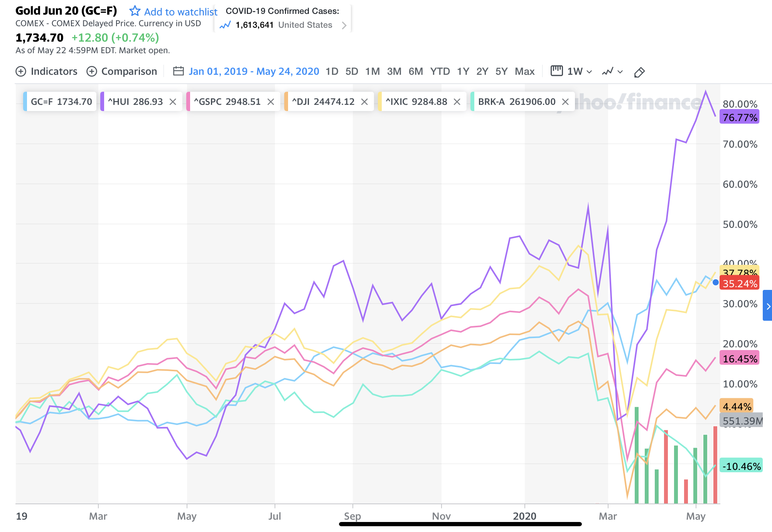Click the Comparison plus icon
The width and height of the screenshot is (772, 532).
tap(91, 72)
